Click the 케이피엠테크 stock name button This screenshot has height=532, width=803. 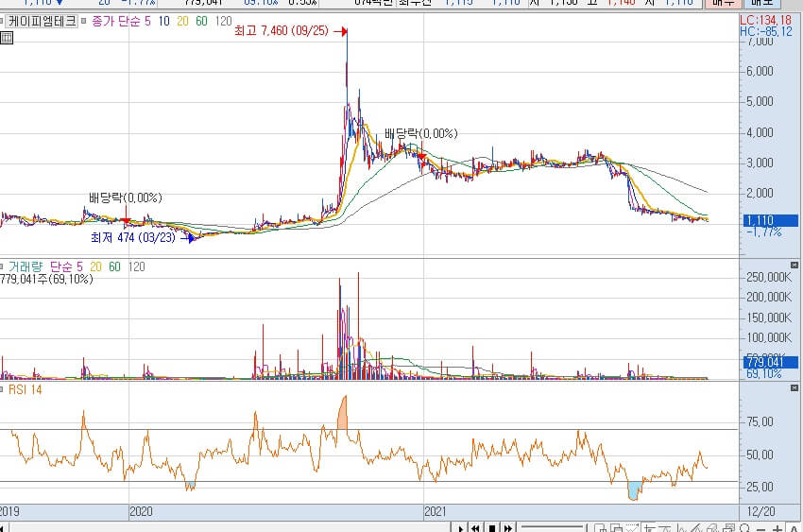pos(41,21)
